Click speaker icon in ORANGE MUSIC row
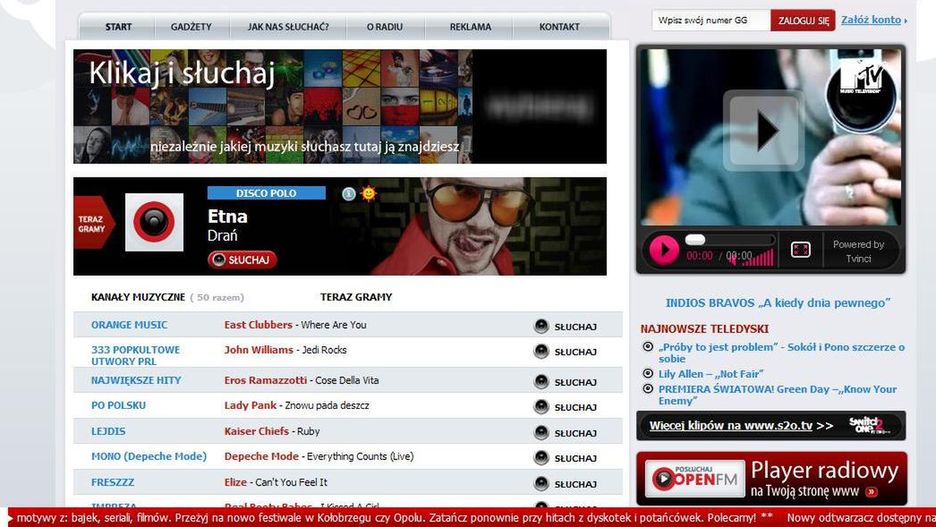 (541, 326)
